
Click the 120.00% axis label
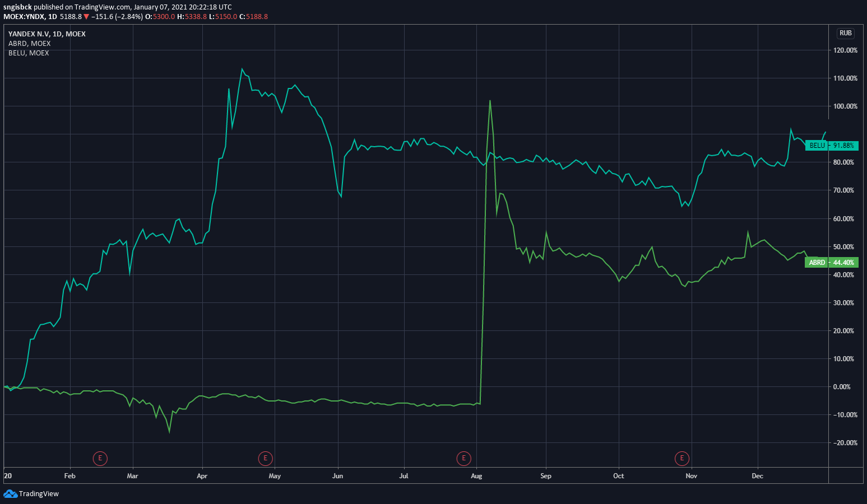pos(846,50)
